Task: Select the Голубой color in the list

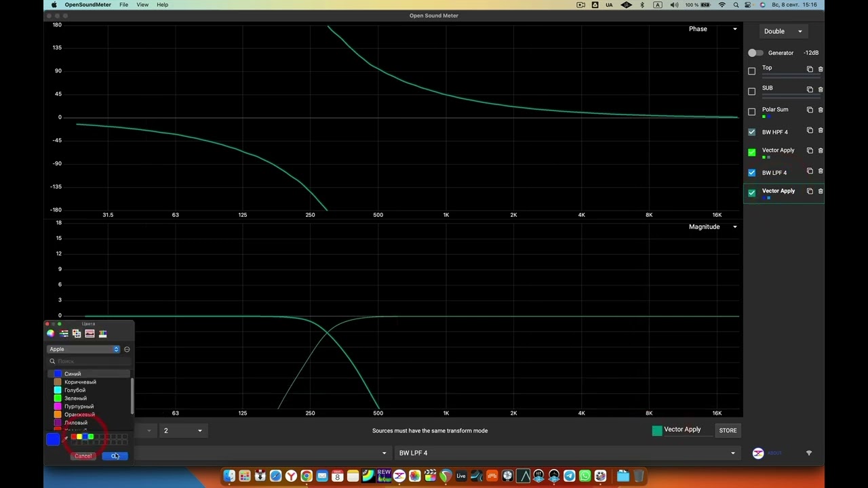Action: (x=90, y=390)
